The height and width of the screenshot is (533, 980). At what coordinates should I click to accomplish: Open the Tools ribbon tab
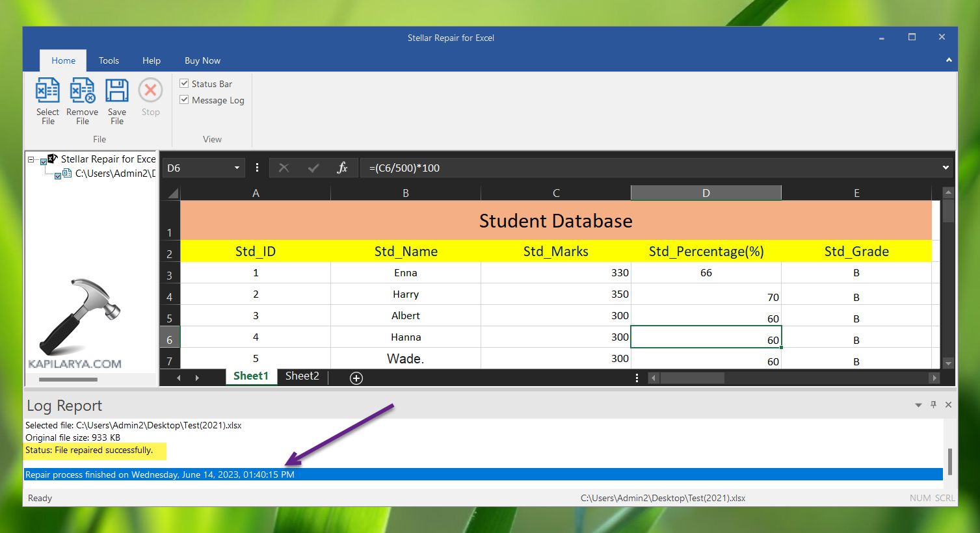[109, 60]
